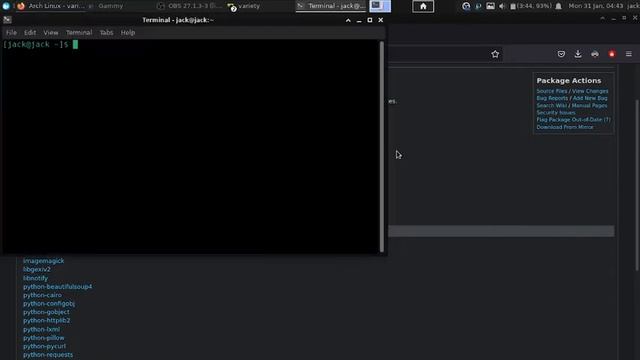Open the Source Files link
The width and height of the screenshot is (640, 360).
(x=552, y=91)
